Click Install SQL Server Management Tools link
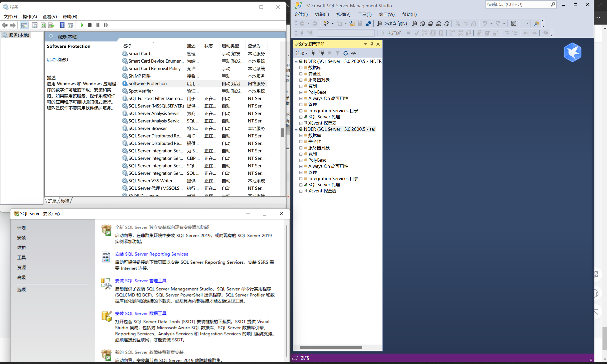607x364 pixels. [x=141, y=281]
